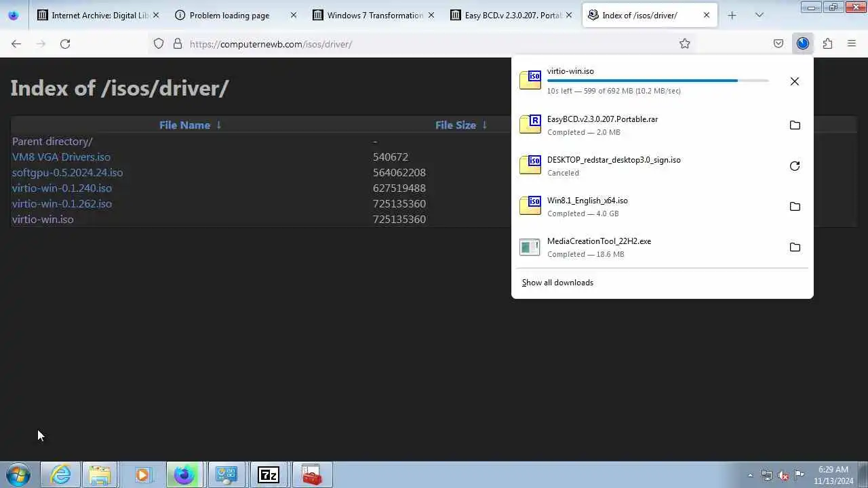Click Show desktop strip beside the clock

click(863, 475)
